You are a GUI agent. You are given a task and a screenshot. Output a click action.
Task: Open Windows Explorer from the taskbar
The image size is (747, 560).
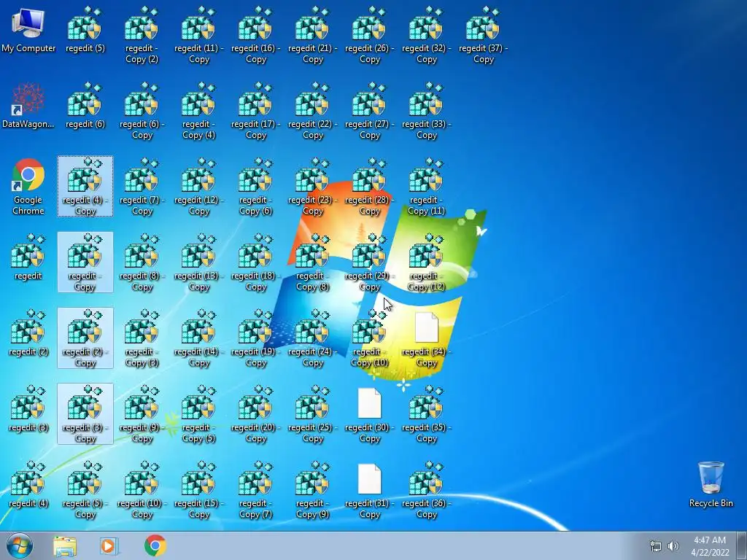click(65, 546)
